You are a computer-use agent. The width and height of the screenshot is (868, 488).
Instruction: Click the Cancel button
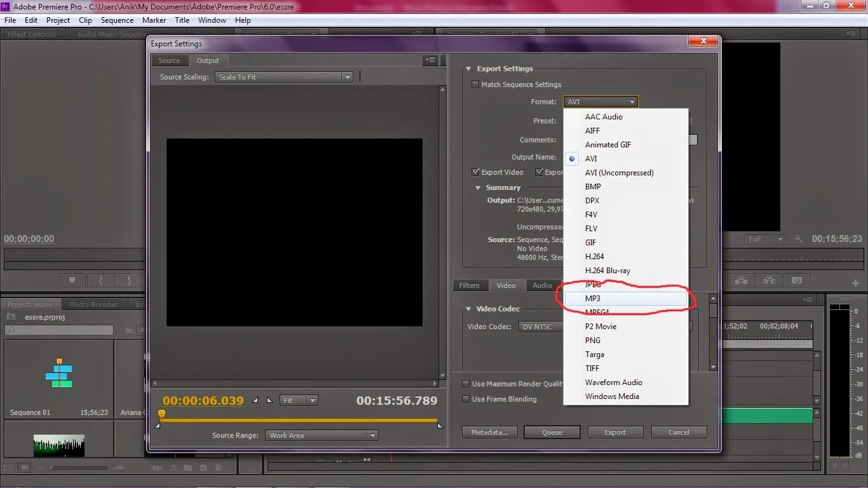(679, 432)
